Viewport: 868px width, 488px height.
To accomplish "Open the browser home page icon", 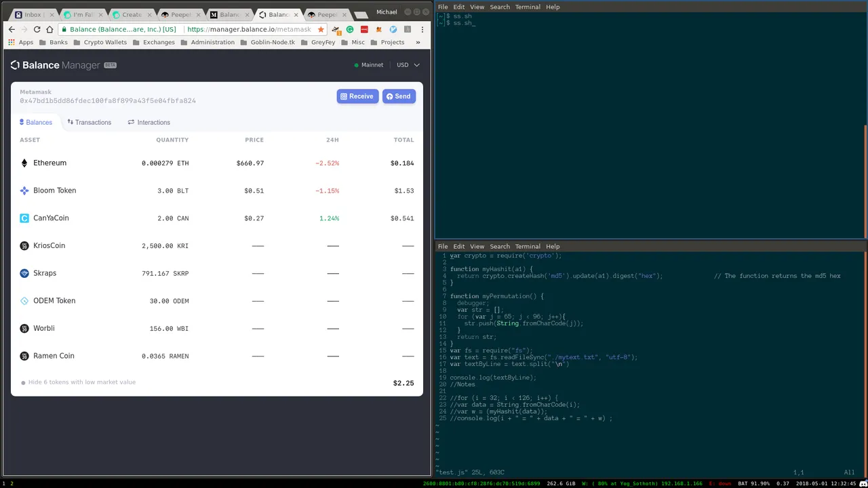I will 50,29.
